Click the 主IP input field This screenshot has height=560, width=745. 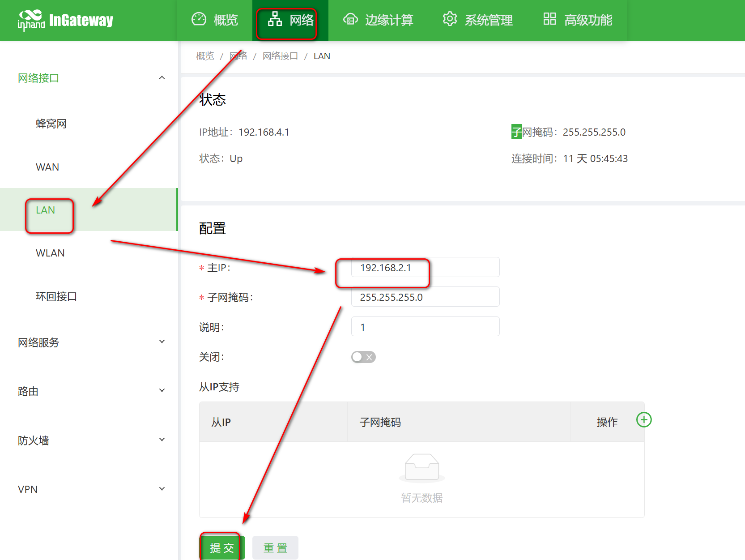click(x=425, y=267)
